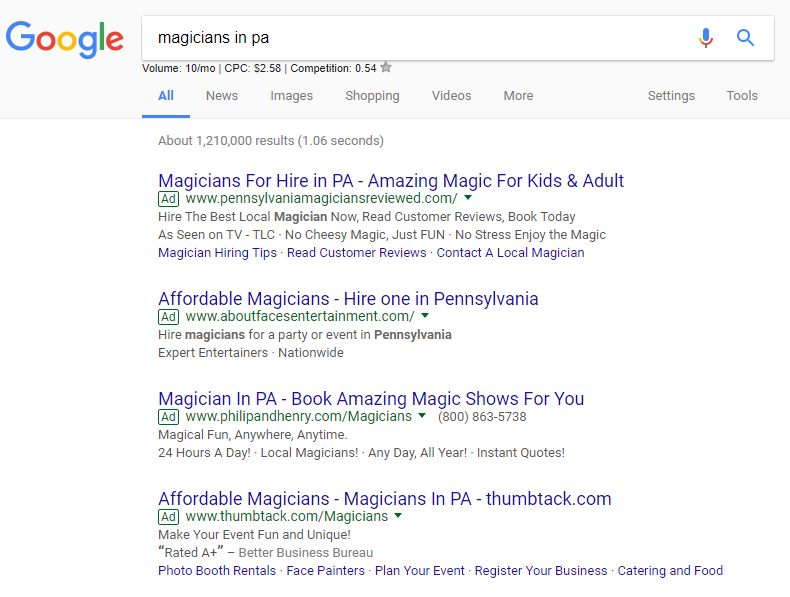Click the www.thumbtack.com/Magicians URL
This screenshot has height=597, width=790.
tap(287, 516)
